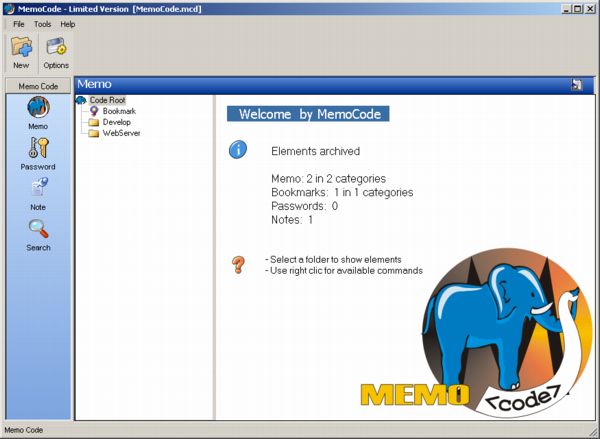600x439 pixels.
Task: Click the icon at right of Memo header
Action: coord(577,85)
